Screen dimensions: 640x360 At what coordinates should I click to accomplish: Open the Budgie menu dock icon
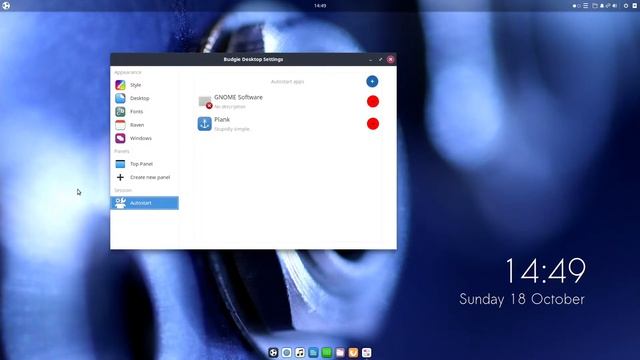(273, 352)
